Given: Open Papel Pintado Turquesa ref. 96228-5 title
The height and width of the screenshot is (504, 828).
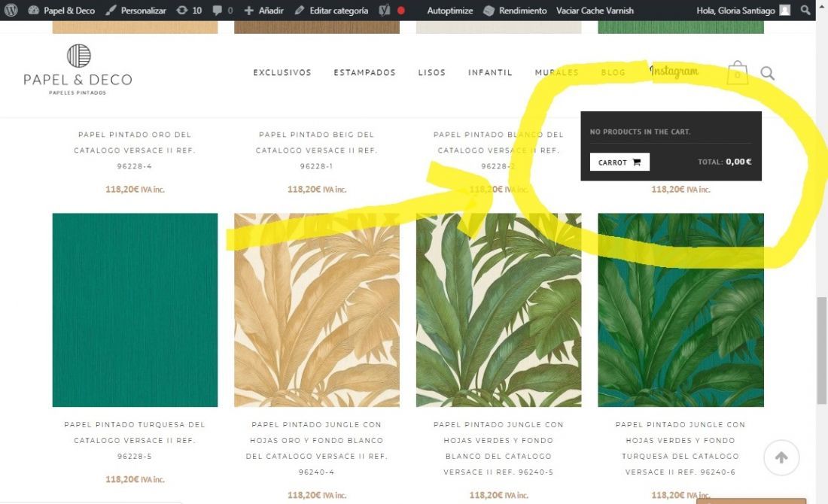Looking at the screenshot, I should (135, 440).
